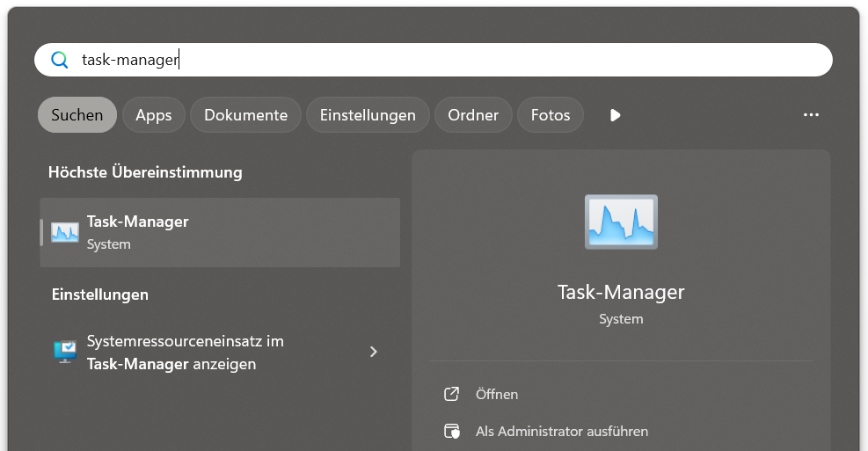This screenshot has width=868, height=451.
Task: Choose the Fotos filter tab
Action: click(551, 115)
